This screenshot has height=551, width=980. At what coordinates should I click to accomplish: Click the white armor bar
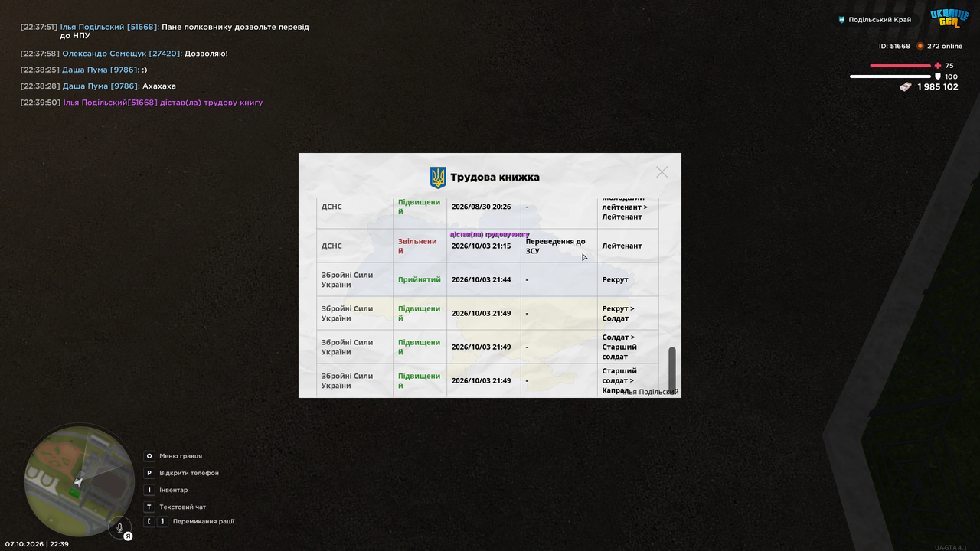tap(890, 77)
